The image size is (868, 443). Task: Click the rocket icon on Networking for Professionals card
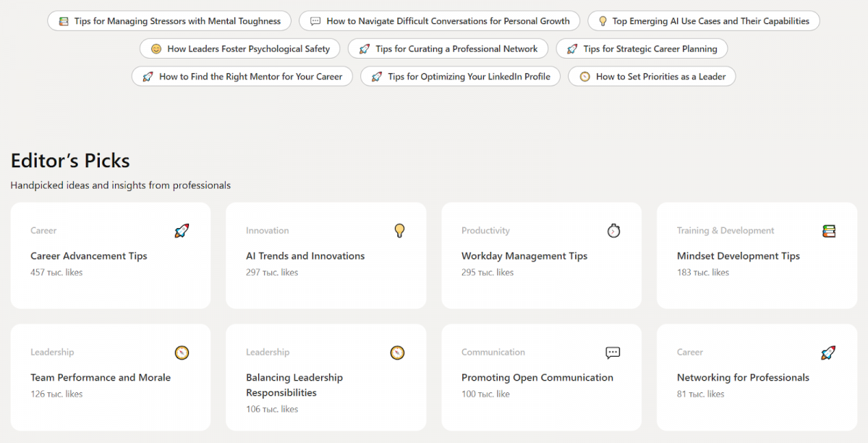[x=828, y=353]
